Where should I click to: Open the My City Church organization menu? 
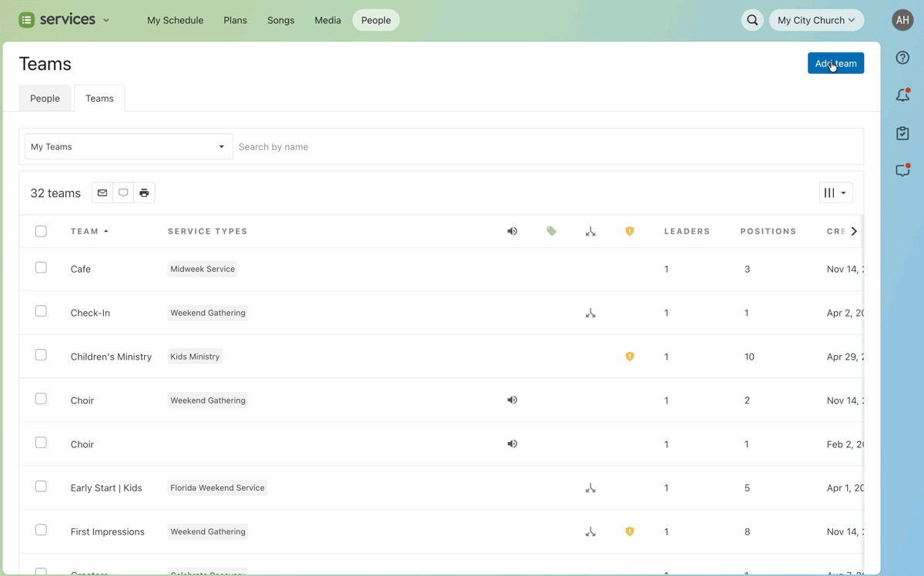(815, 20)
